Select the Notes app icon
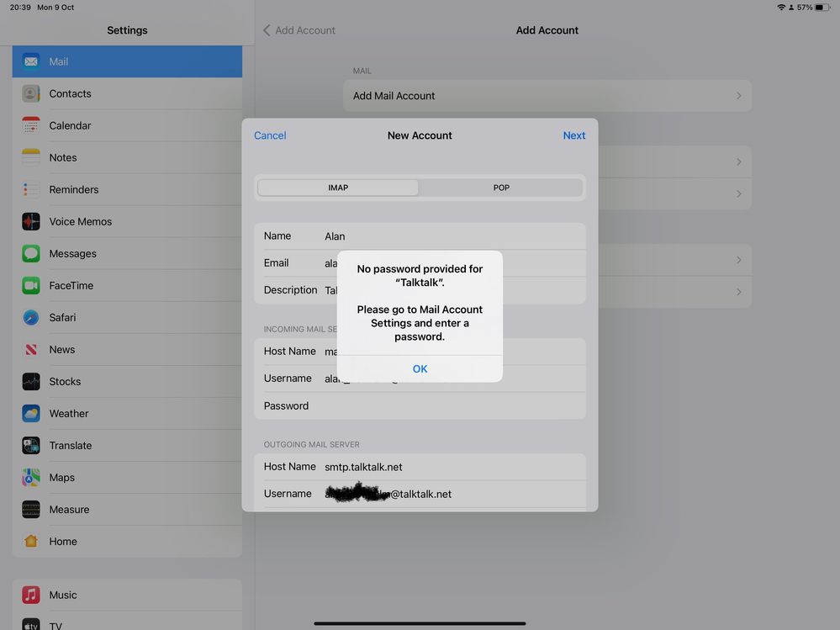The height and width of the screenshot is (630, 840). 31,157
